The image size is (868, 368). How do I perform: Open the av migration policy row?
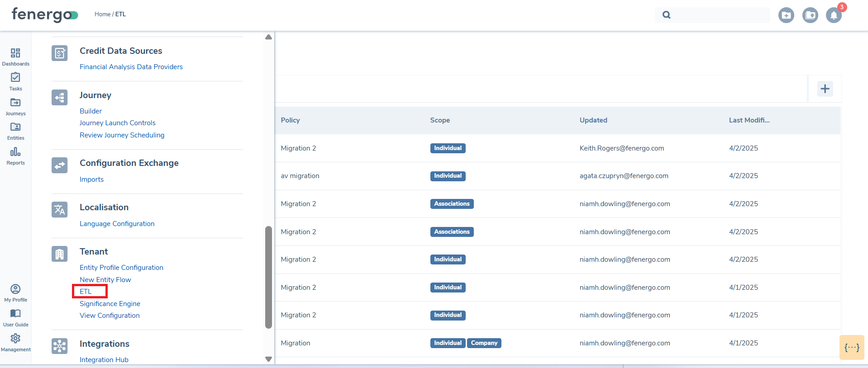coord(300,176)
